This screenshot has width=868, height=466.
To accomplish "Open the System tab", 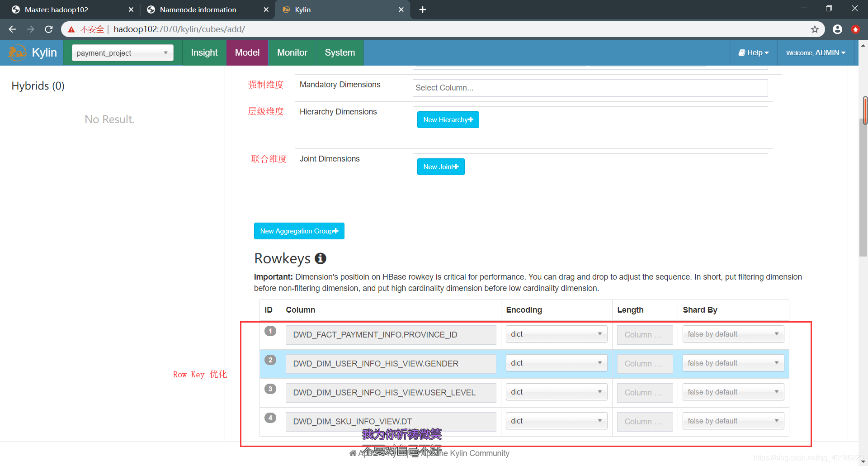I will [x=340, y=53].
